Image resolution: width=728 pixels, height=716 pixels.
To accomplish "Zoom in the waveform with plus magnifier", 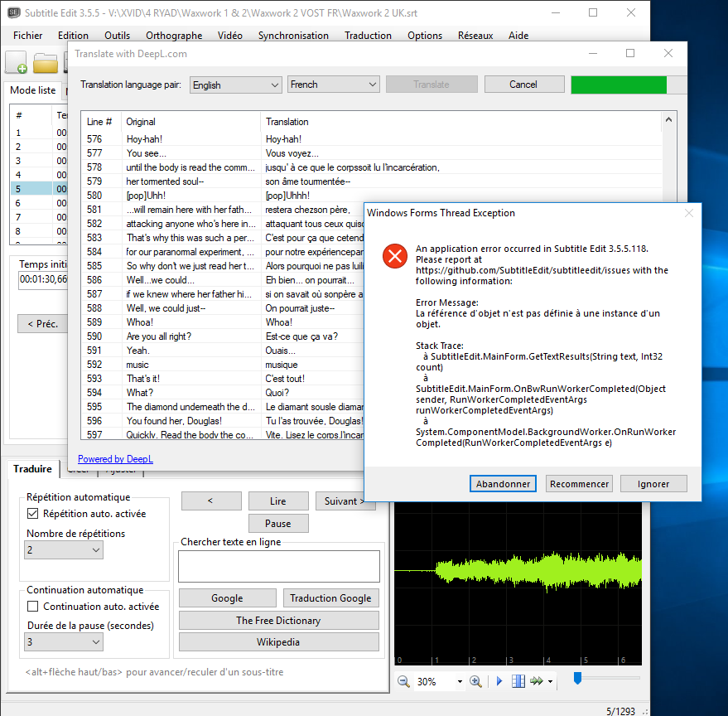I will (x=475, y=681).
